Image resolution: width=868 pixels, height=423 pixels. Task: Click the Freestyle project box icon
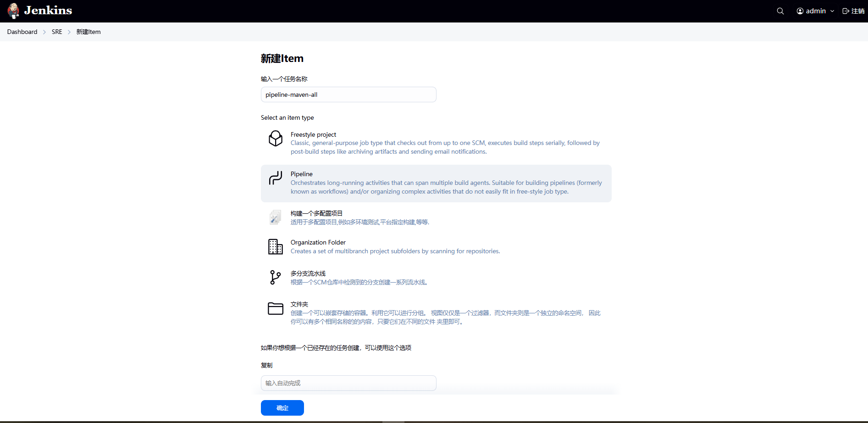(x=276, y=139)
